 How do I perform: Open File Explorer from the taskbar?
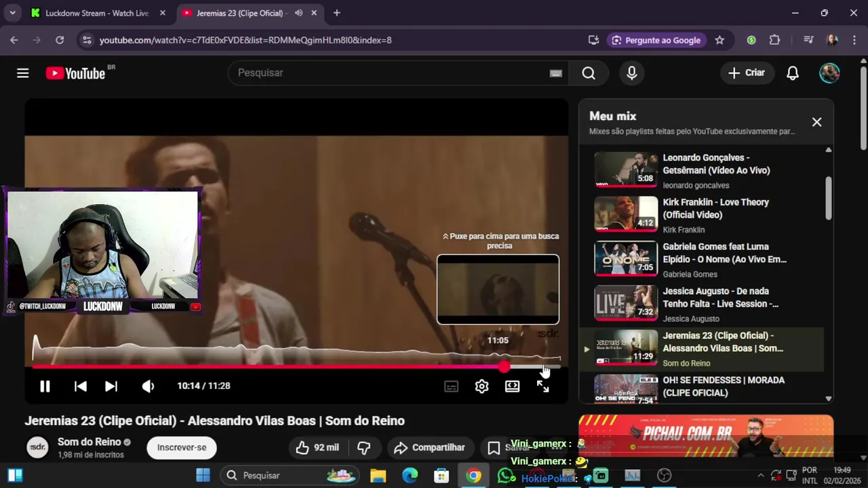[x=378, y=475]
